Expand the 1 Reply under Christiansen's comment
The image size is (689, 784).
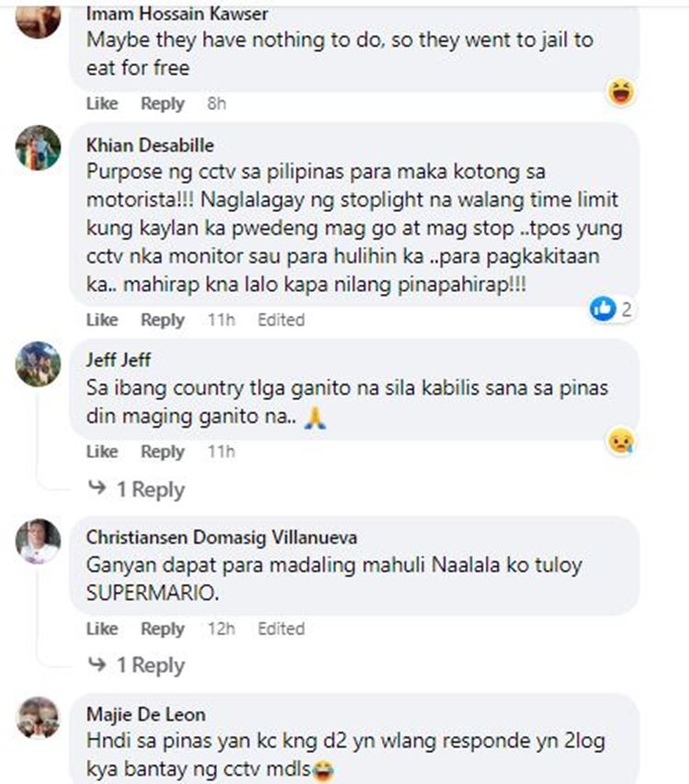[136, 665]
